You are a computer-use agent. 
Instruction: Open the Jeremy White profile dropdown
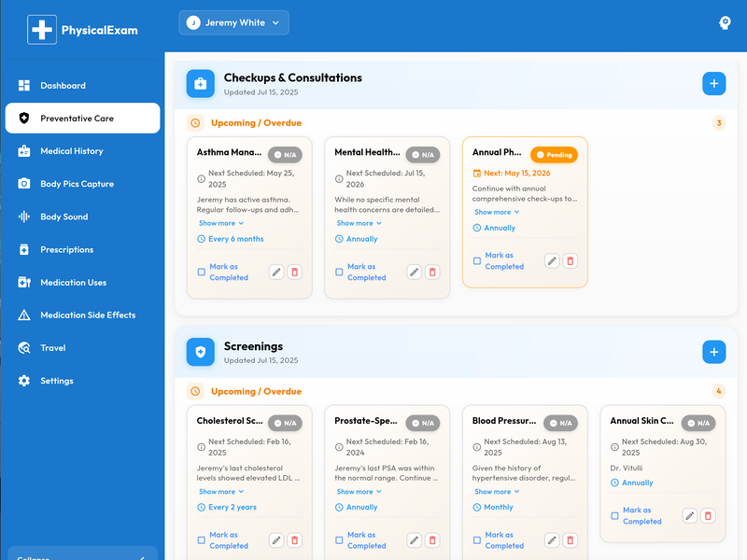[x=233, y=21]
